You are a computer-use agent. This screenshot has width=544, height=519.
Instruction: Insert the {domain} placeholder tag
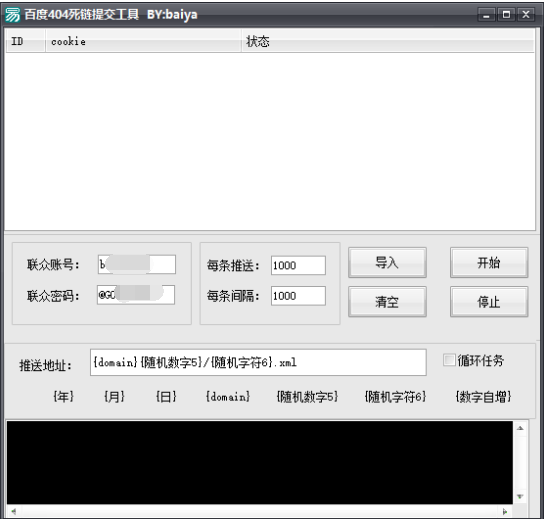228,396
